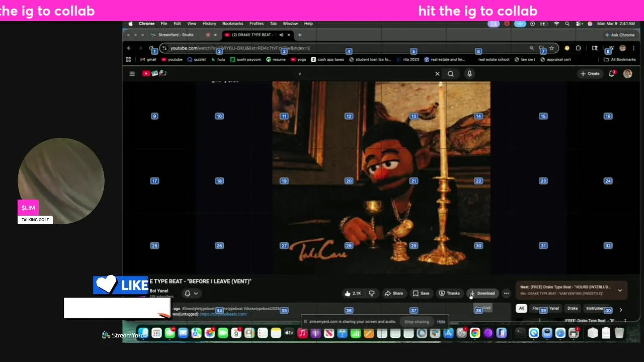Select the All filter chip
Viewport: 644px width, 362px height.
pos(521,308)
